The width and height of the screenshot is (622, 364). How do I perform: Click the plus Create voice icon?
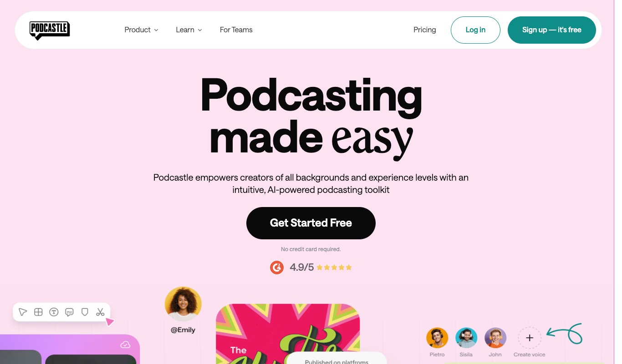click(529, 338)
